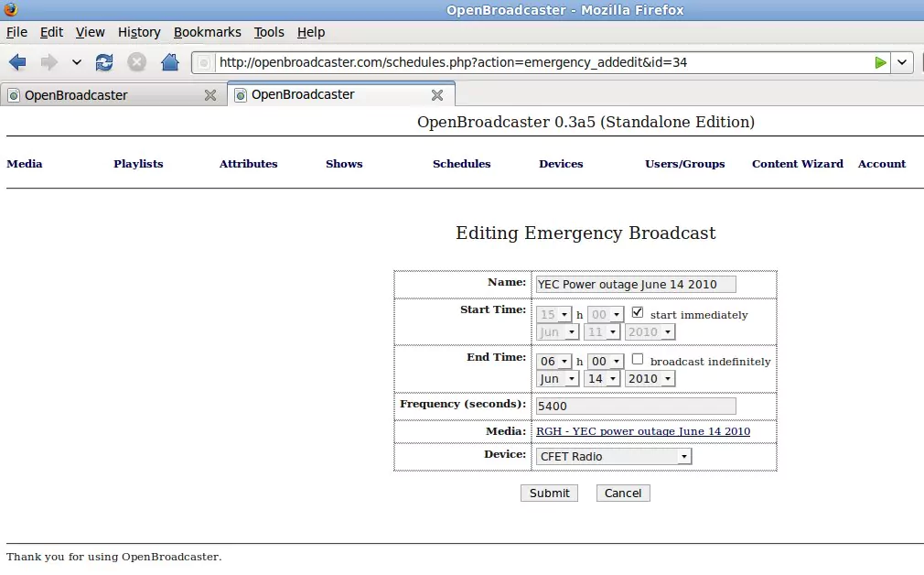Enable the broadcast indefinitely checkbox
This screenshot has height=575, width=924.
[637, 359]
